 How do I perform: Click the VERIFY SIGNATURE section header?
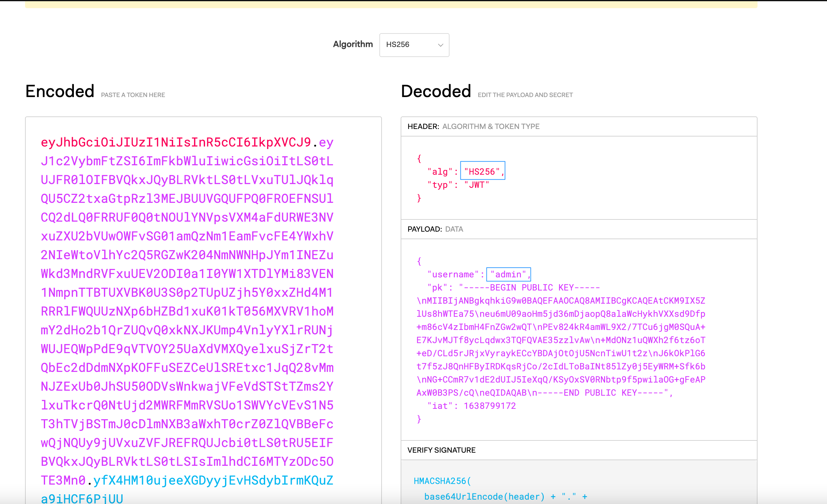pos(441,450)
